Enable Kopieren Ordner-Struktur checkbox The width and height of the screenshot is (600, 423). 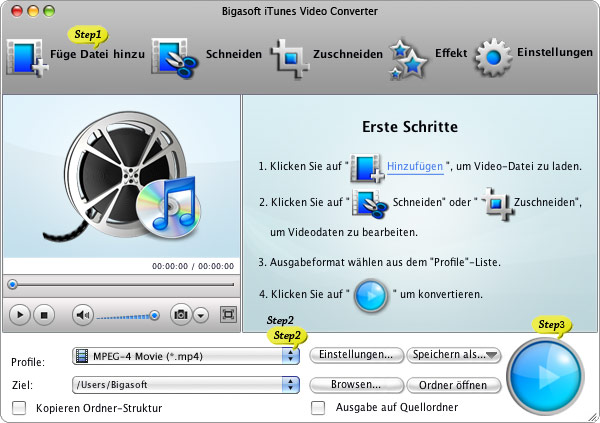[19, 408]
